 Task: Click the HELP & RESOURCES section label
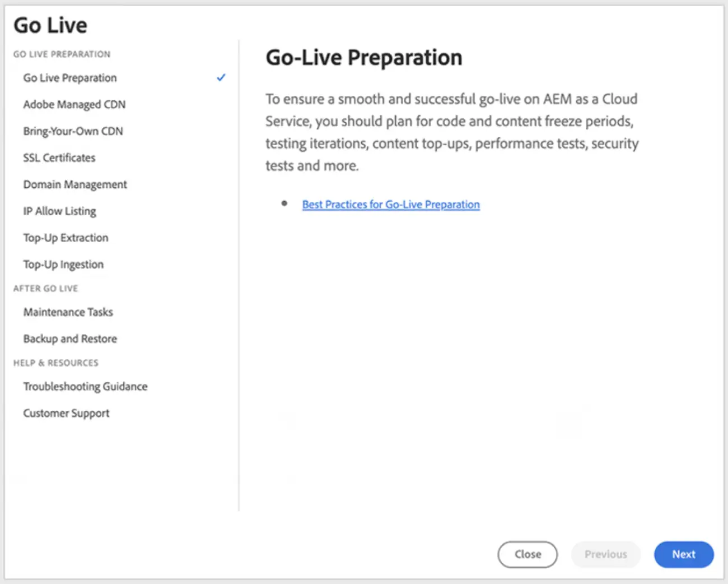pos(56,363)
